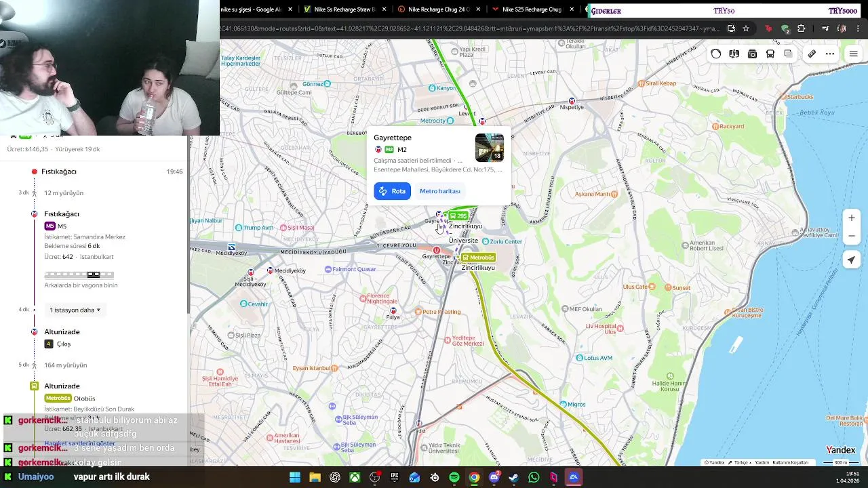Expand the '1 istasyon daha' stops list
Screen dimensions: 868x488
click(x=75, y=310)
